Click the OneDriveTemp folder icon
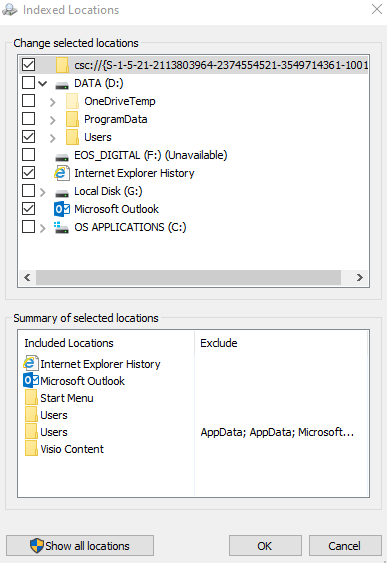Screen dimensions: 387x563 point(72,101)
